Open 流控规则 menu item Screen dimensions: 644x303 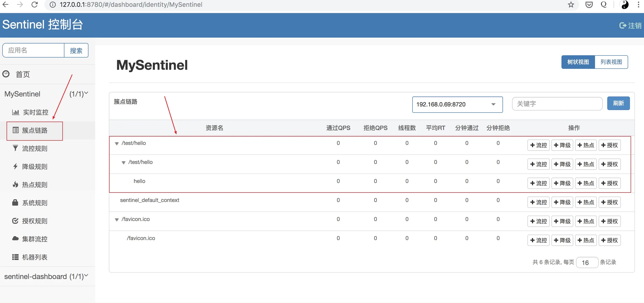pos(34,148)
